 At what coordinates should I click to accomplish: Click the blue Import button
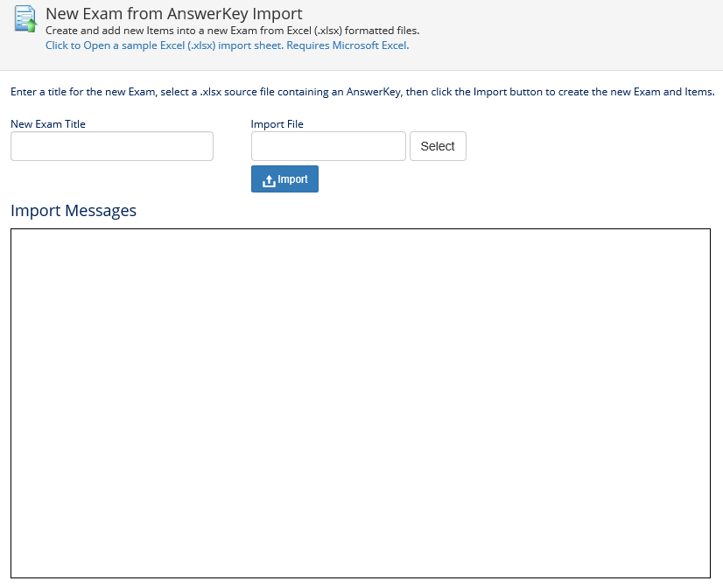[284, 179]
